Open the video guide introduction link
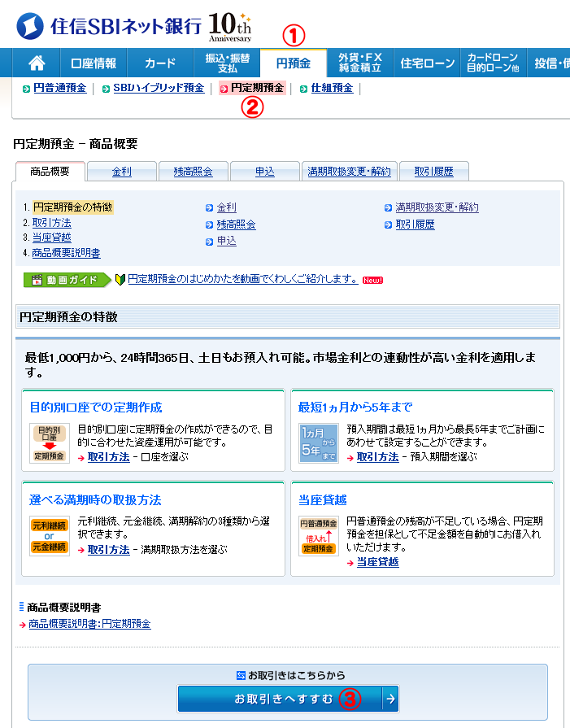This screenshot has height=728, width=570. click(243, 279)
